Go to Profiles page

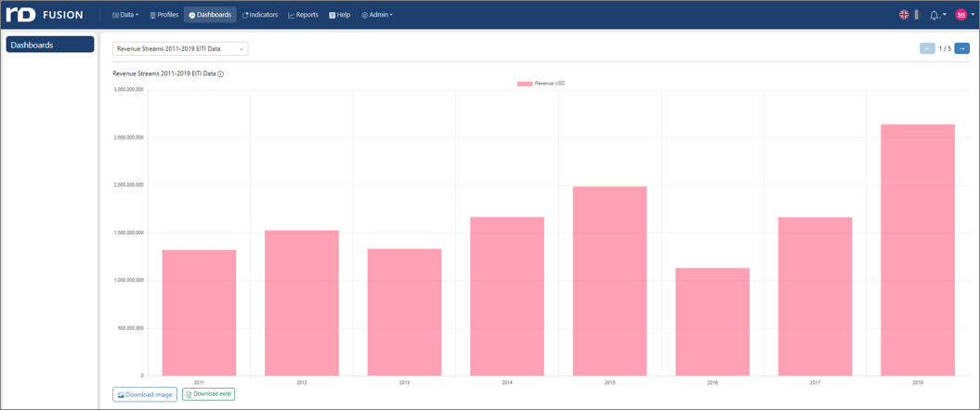click(x=163, y=14)
